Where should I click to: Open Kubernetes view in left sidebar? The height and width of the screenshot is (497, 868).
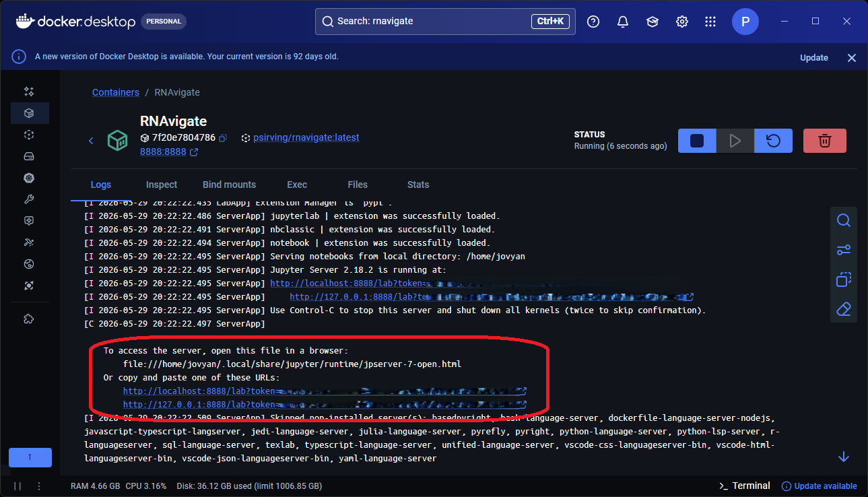click(29, 178)
